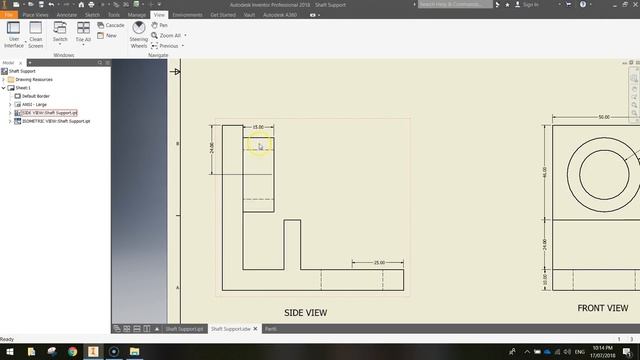Click the Help question mark icon

pyautogui.click(x=583, y=4)
